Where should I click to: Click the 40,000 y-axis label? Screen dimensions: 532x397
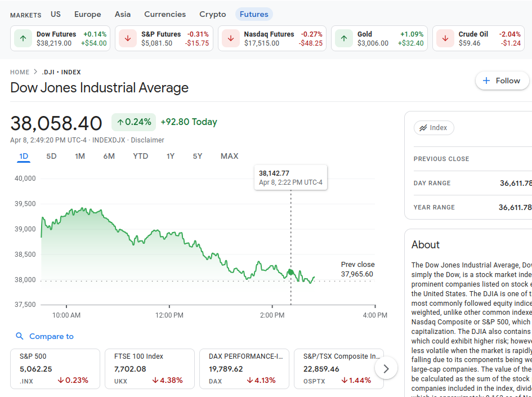click(x=25, y=179)
